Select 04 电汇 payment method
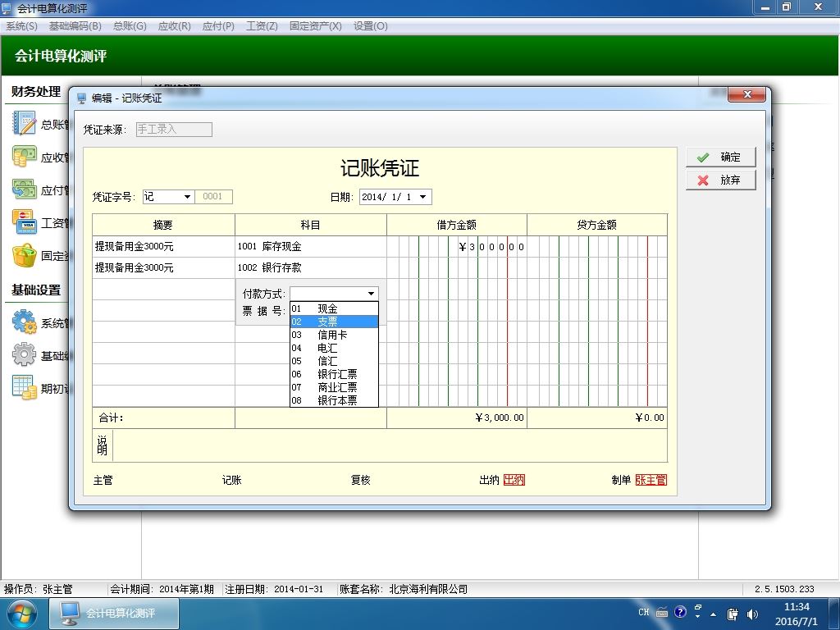 point(335,348)
